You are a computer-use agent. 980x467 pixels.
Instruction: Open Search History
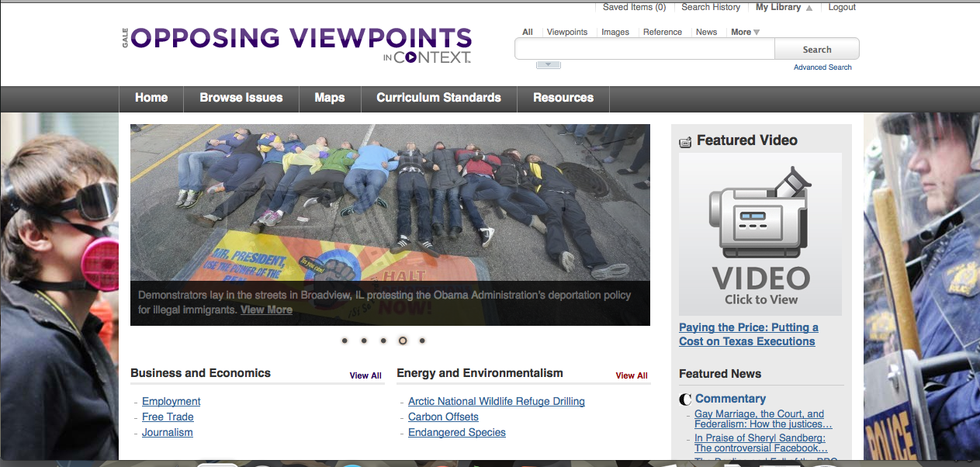tap(711, 7)
